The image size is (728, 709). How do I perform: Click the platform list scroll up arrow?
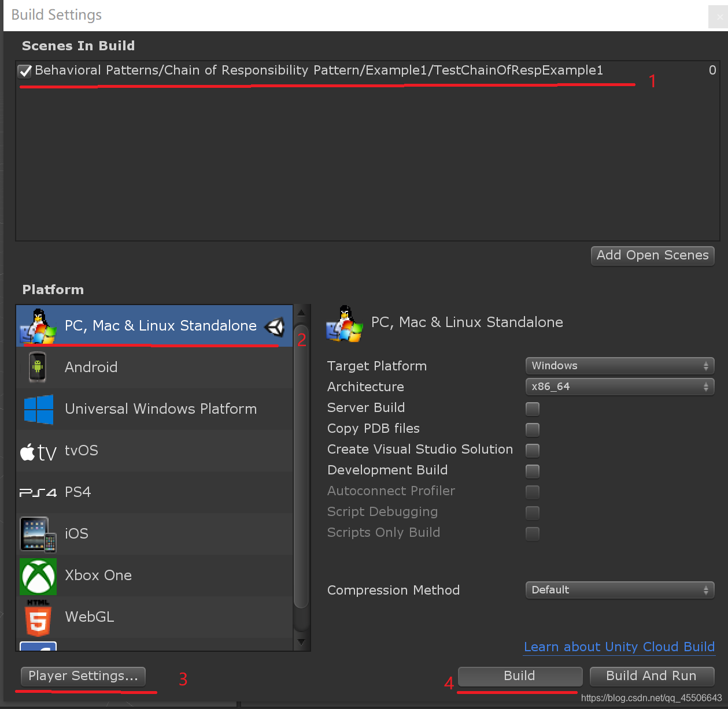[301, 313]
